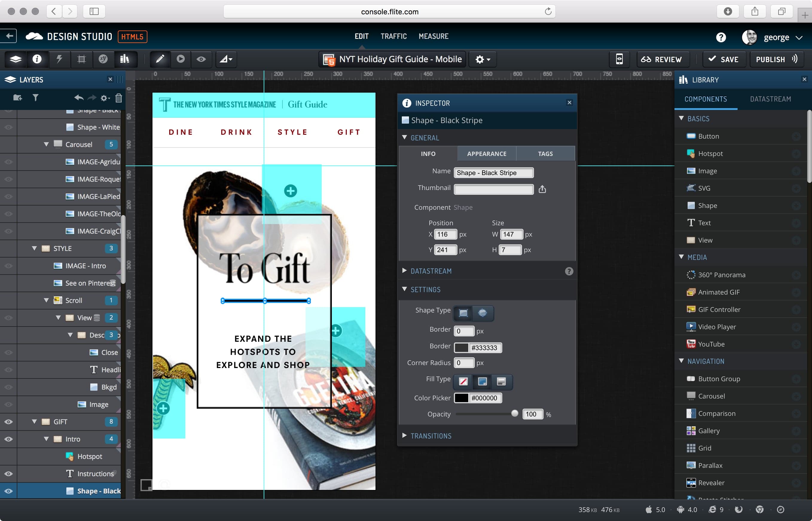Screen dimensions: 812x521
Task: Toggle the Layers panel toolbar icon
Action: (16, 59)
